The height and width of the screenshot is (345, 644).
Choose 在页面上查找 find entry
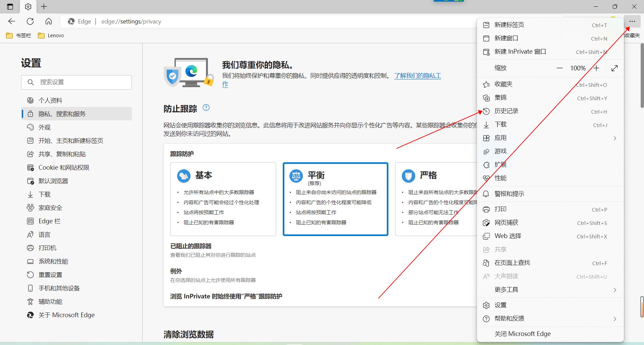(550, 263)
